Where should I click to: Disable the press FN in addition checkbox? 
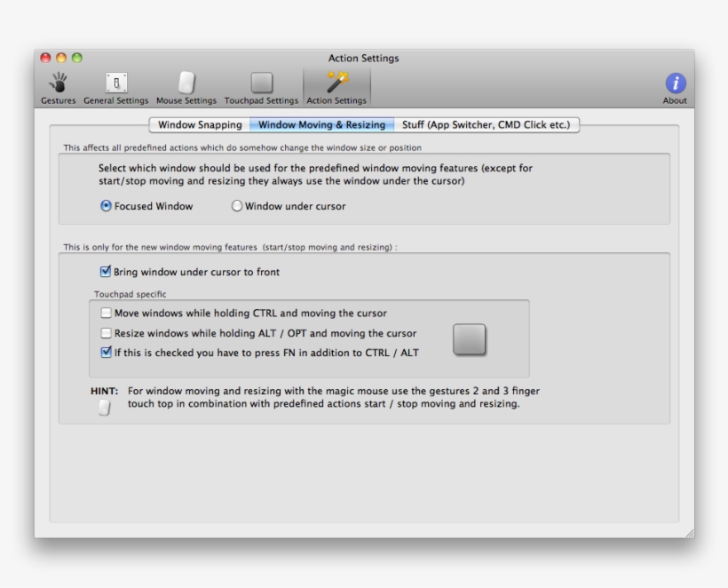click(x=107, y=352)
